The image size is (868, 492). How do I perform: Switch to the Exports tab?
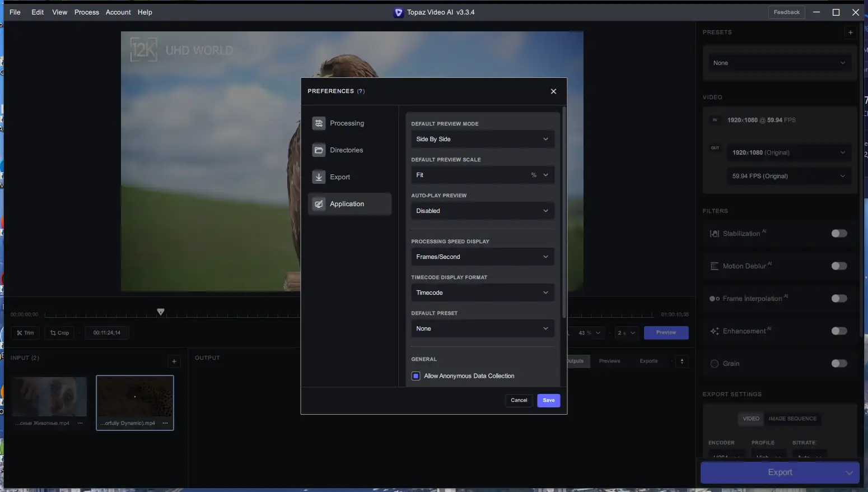(x=648, y=361)
